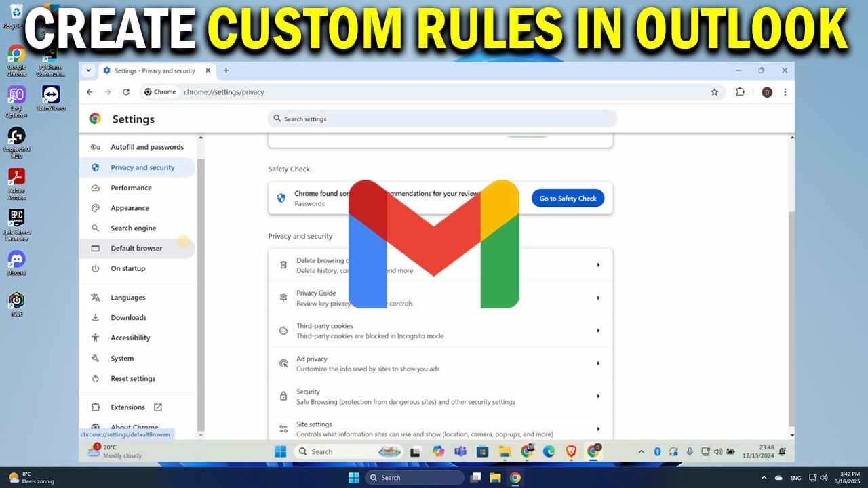Screen dimensions: 868x488
Task: Open File Explorer on bottom taskbar
Action: tap(495, 477)
